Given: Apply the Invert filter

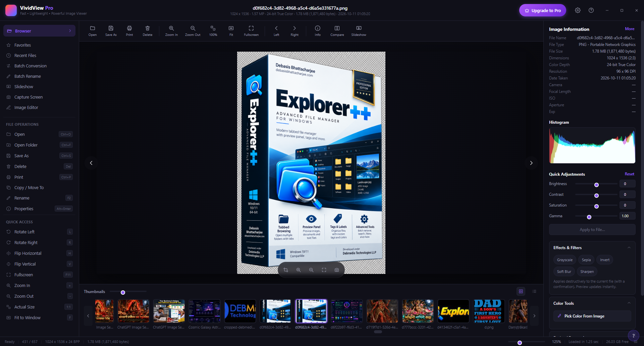Looking at the screenshot, I should pos(605,260).
